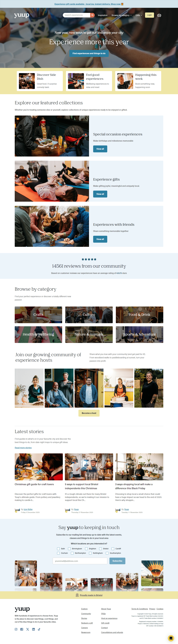178x644 pixels.
Task: Open the Food & Drink category tile
Action: click(x=139, y=315)
